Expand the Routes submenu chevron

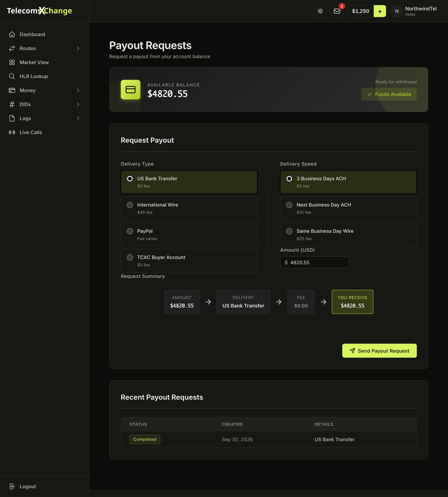[78, 48]
